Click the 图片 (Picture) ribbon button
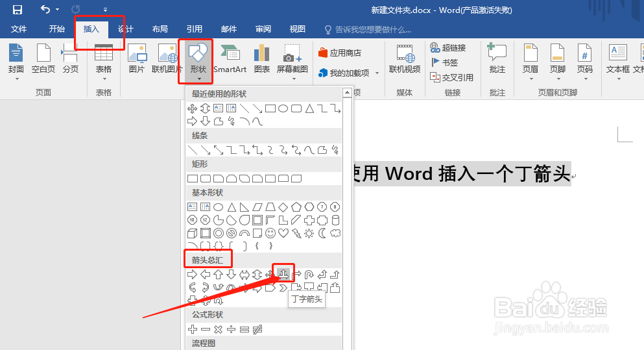 137,59
